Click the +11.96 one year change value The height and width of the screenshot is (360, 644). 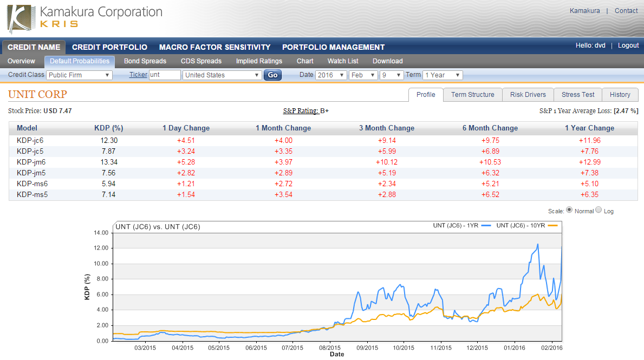[590, 140]
